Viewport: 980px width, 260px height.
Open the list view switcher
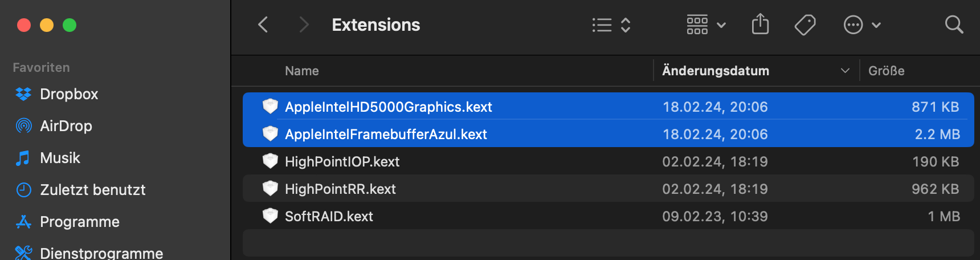(610, 25)
